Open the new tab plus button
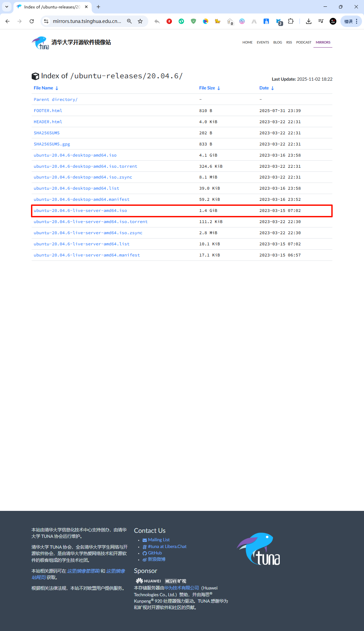Screen dimensions: 364x631 tap(98, 7)
